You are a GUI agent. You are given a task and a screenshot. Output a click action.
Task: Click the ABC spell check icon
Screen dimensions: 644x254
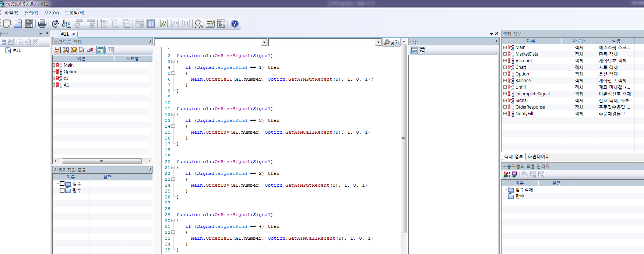click(56, 24)
